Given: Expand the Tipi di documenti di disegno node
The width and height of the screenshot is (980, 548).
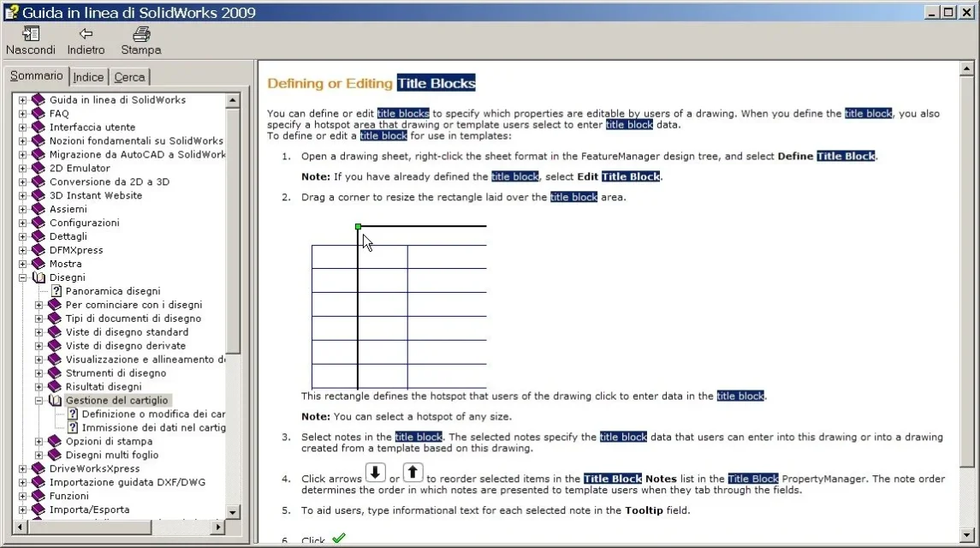Looking at the screenshot, I should (x=39, y=319).
